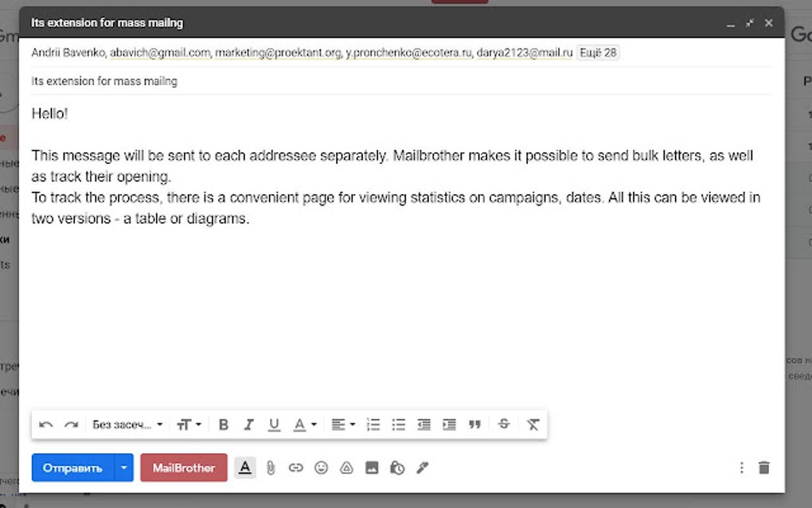Insert a link
The height and width of the screenshot is (508, 812).
pos(295,467)
